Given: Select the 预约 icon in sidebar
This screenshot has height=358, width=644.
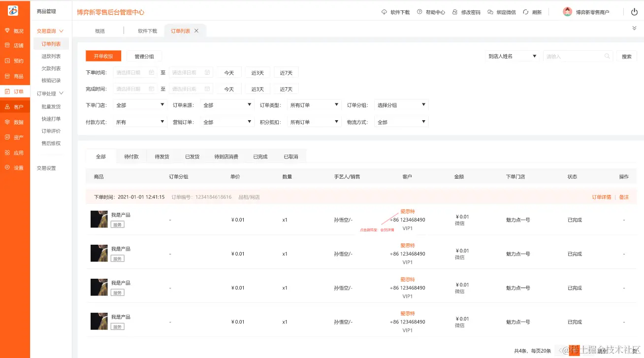Looking at the screenshot, I should pos(15,61).
